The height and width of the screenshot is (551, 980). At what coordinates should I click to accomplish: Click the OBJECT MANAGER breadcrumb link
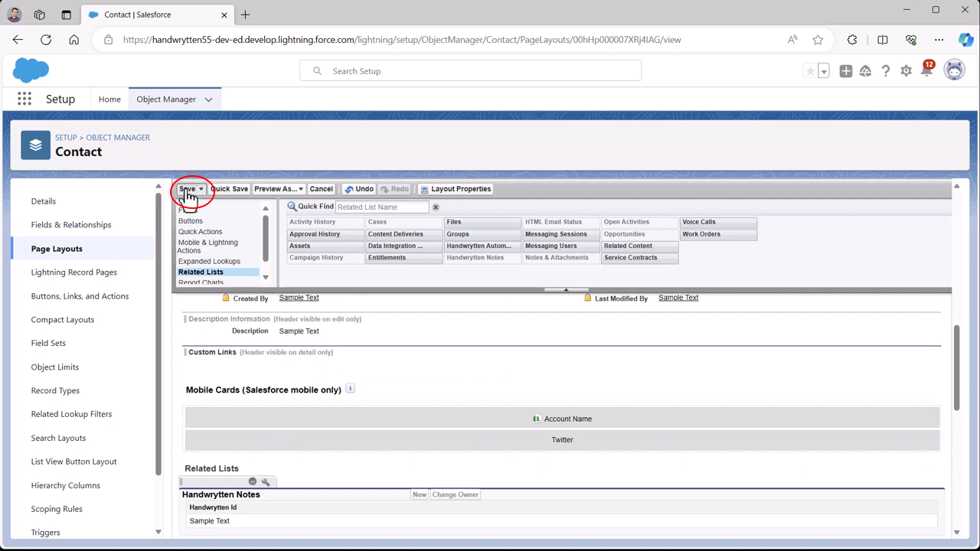pyautogui.click(x=118, y=138)
